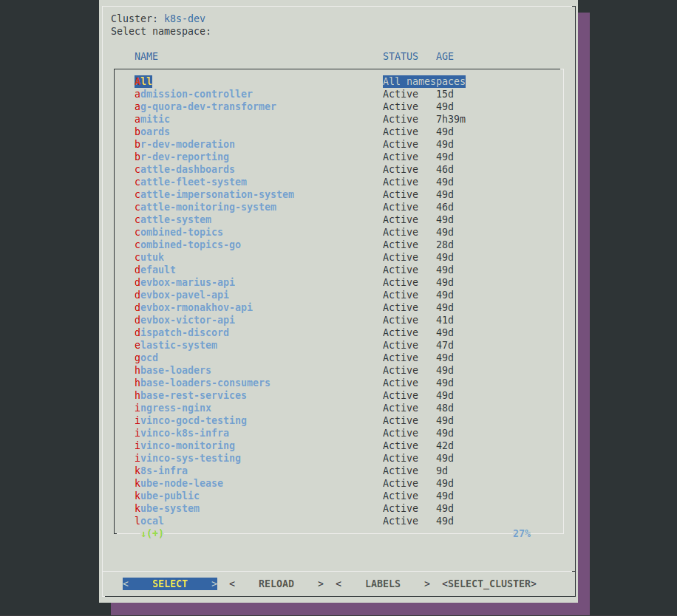Select the combined-topics-go namespace
The height and width of the screenshot is (616, 677).
pyautogui.click(x=188, y=244)
